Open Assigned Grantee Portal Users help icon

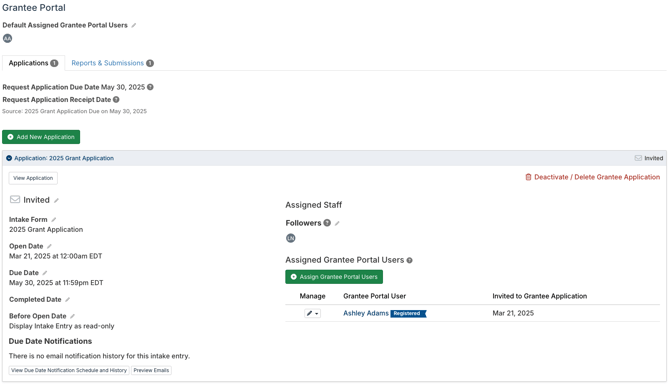[x=409, y=260]
